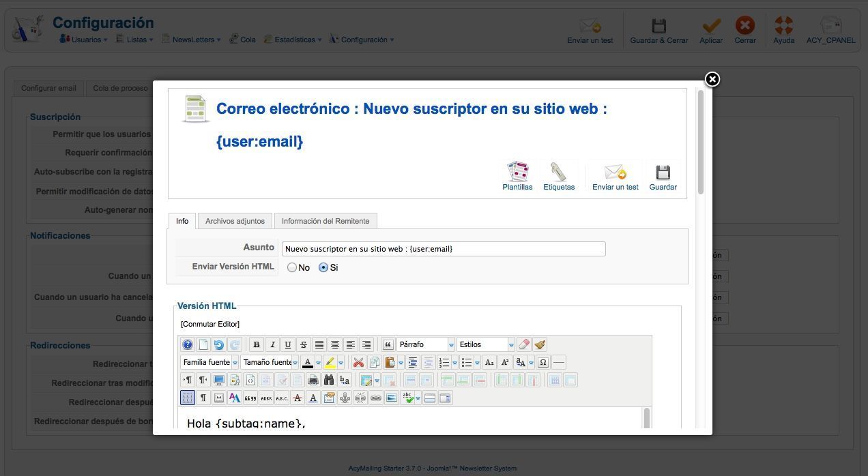Viewport: 868px width, 476px height.
Task: Toggle fullscreen editor monitor icon
Action: point(219,380)
